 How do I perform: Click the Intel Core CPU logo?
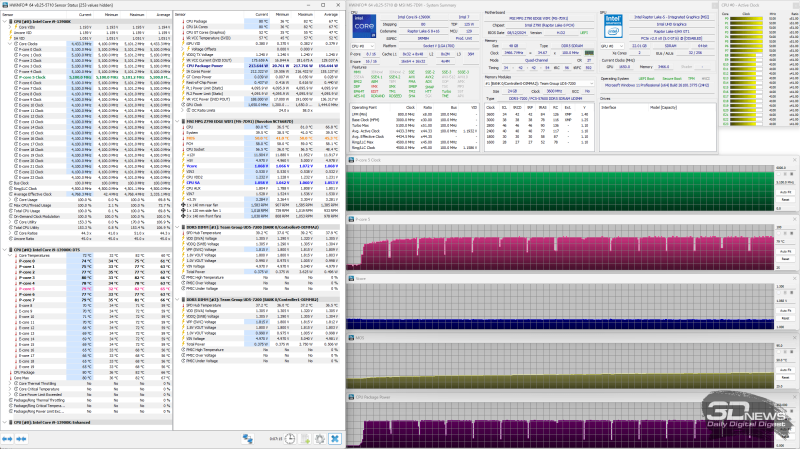tap(363, 26)
